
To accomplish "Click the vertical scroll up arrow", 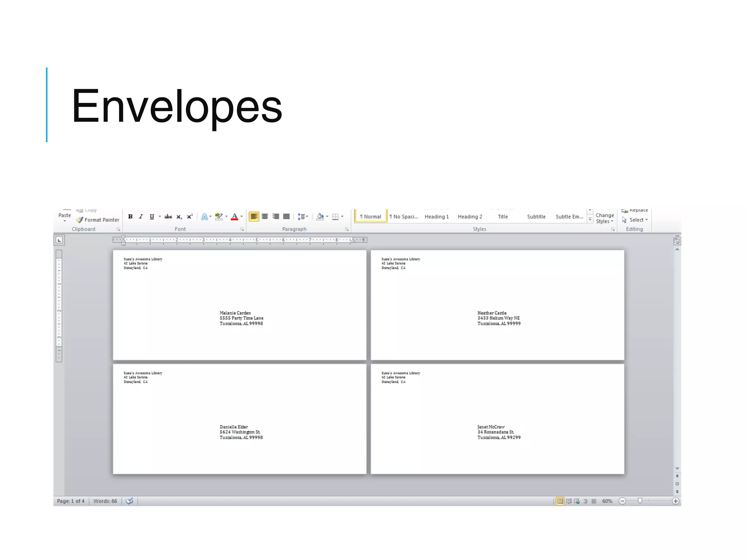I will (677, 249).
